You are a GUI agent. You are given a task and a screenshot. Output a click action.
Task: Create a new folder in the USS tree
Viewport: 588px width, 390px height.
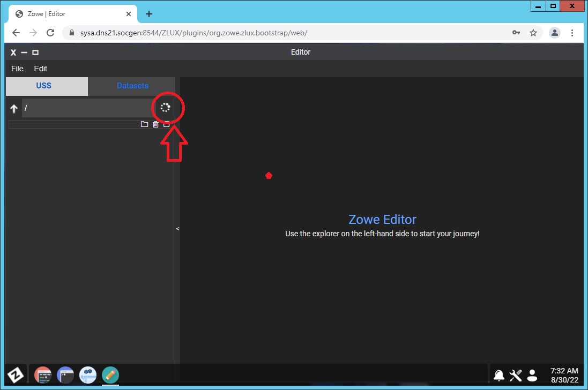pos(144,124)
